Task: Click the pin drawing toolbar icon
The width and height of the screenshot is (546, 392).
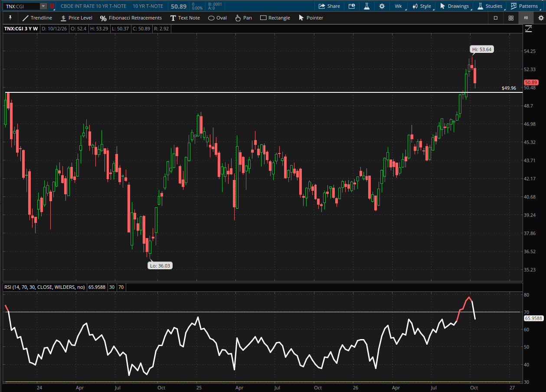Action: click(10, 18)
